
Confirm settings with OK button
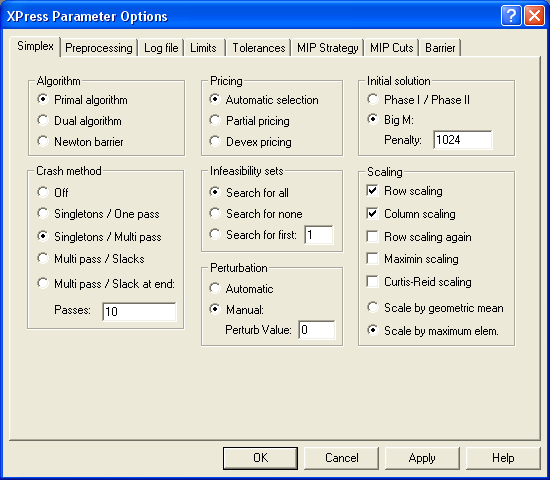pyautogui.click(x=260, y=458)
